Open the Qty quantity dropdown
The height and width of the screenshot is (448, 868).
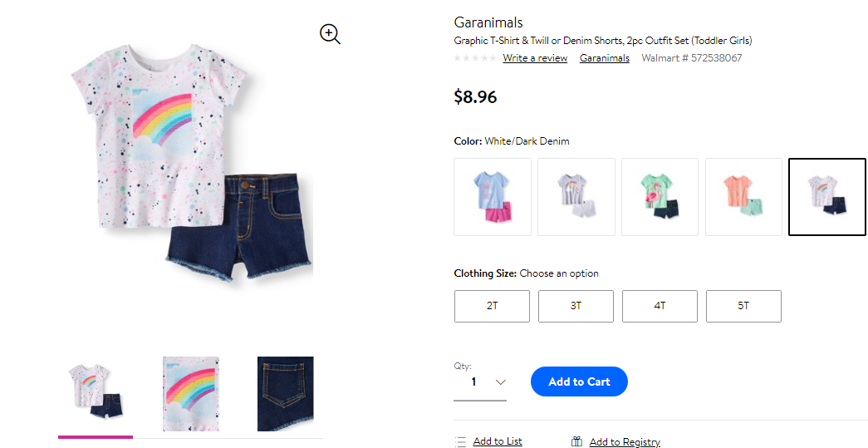[480, 382]
